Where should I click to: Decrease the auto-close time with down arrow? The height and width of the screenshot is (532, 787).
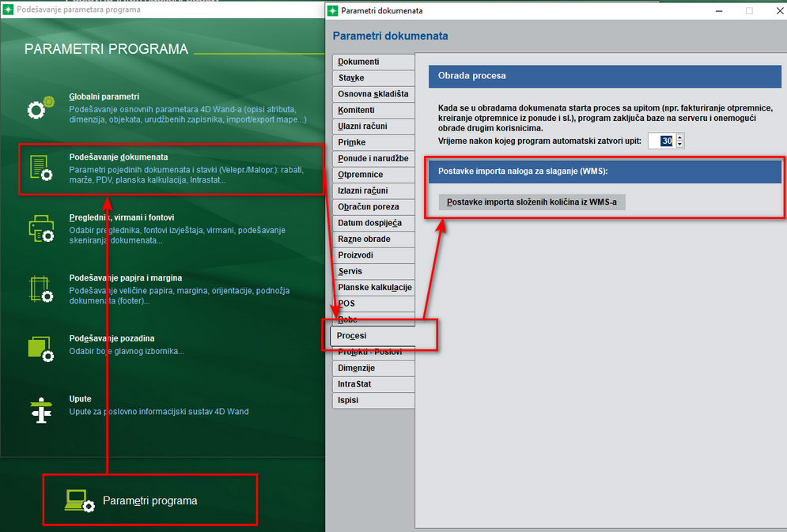tap(679, 145)
